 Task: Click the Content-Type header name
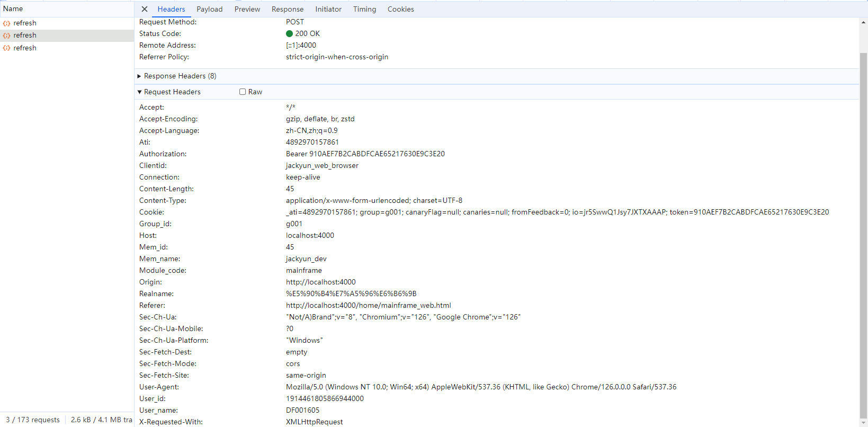coord(163,201)
